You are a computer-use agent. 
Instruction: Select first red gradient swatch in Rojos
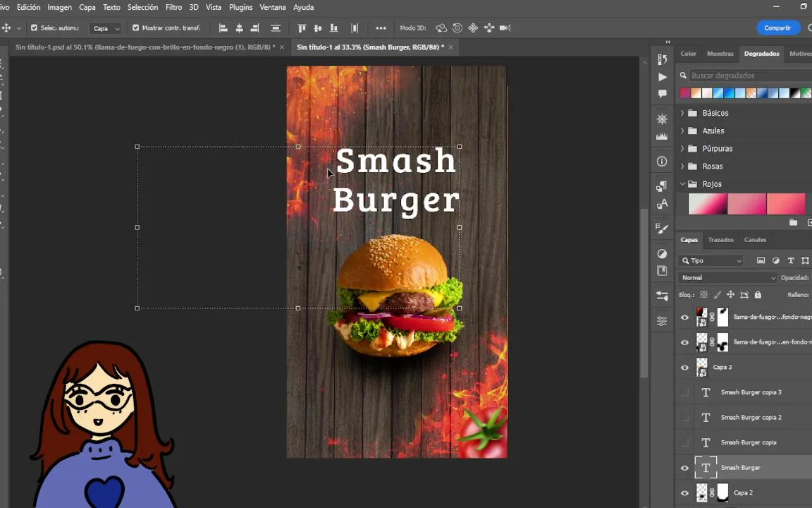708,204
